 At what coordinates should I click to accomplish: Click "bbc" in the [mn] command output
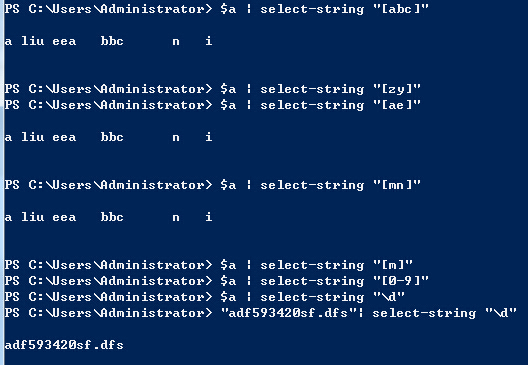click(112, 217)
